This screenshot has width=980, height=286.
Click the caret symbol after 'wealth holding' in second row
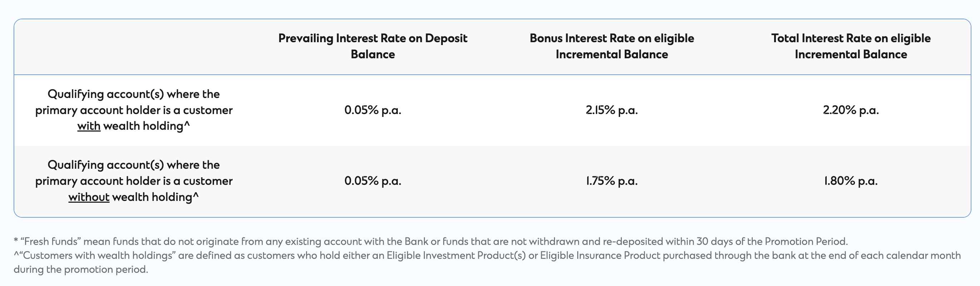click(x=195, y=196)
